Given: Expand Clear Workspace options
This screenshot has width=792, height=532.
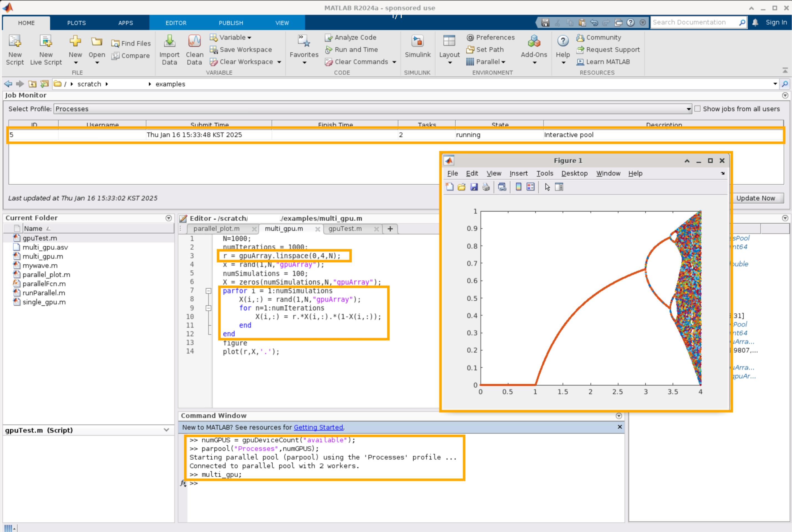Looking at the screenshot, I should pyautogui.click(x=279, y=62).
